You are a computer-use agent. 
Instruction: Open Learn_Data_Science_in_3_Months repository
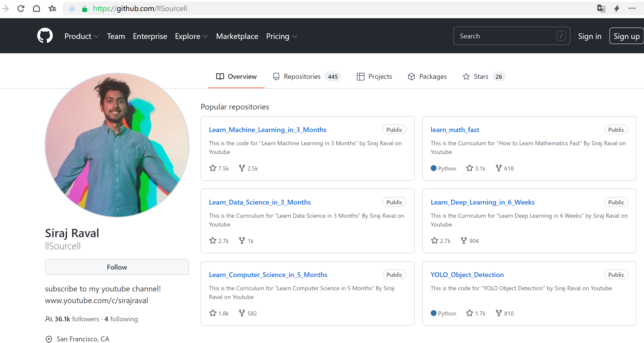tap(260, 202)
